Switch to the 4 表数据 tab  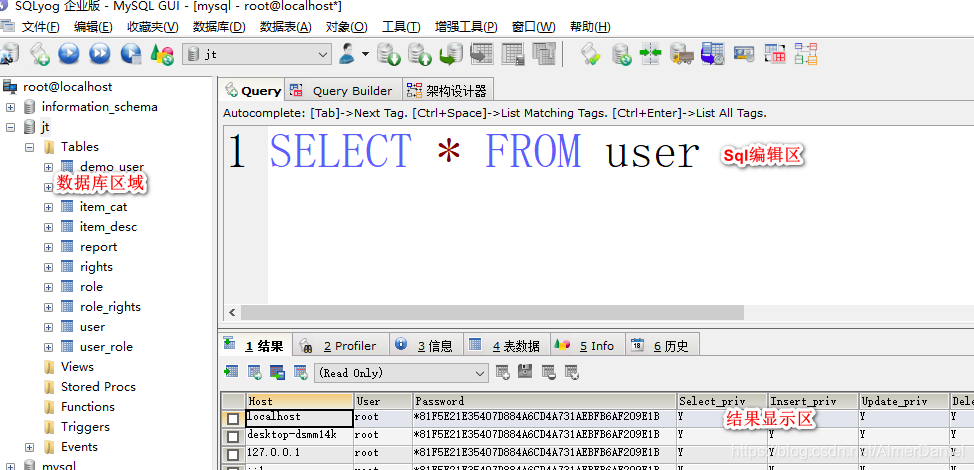pyautogui.click(x=507, y=345)
